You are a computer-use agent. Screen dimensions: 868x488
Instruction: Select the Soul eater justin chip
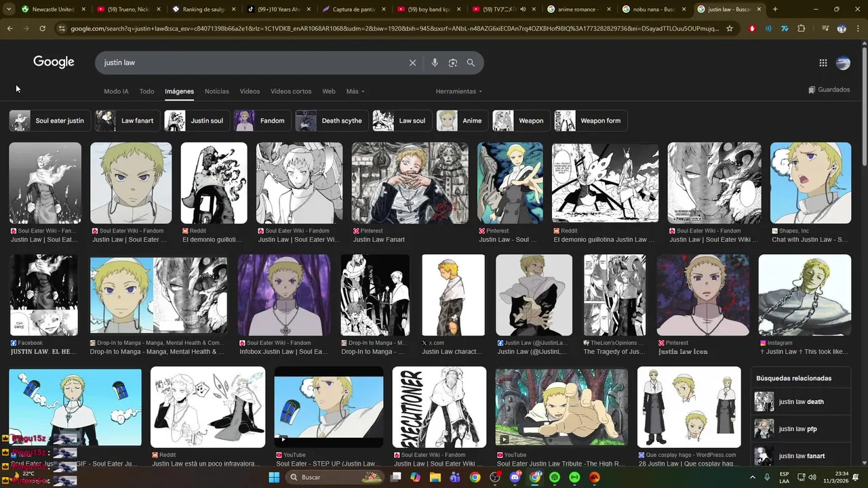(x=50, y=121)
